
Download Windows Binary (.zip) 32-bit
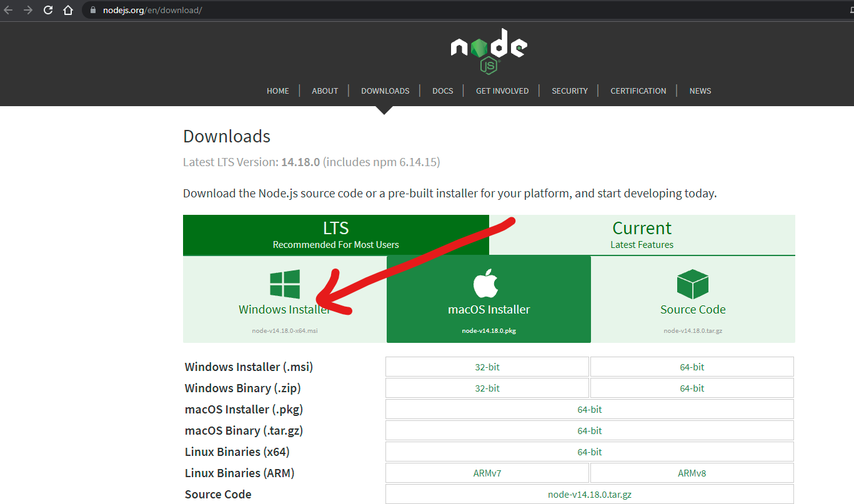coord(487,388)
